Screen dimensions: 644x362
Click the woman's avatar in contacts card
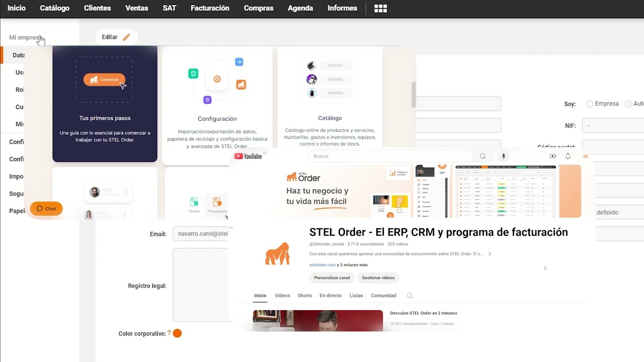click(x=89, y=215)
